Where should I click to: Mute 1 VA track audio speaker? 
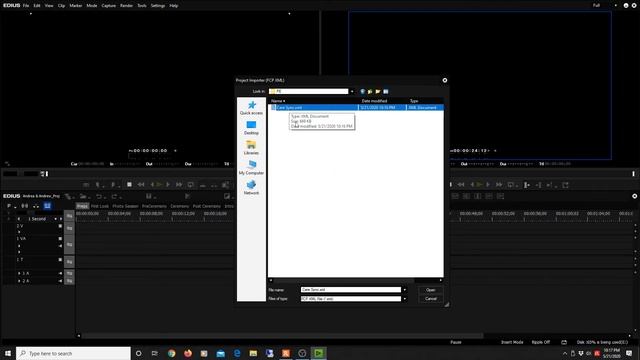point(60,246)
